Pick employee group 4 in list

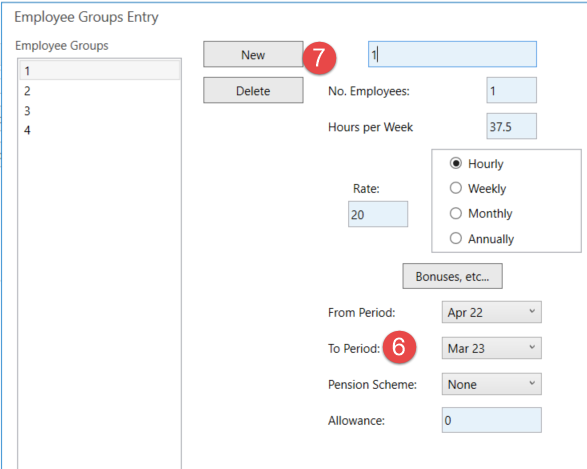(x=100, y=130)
